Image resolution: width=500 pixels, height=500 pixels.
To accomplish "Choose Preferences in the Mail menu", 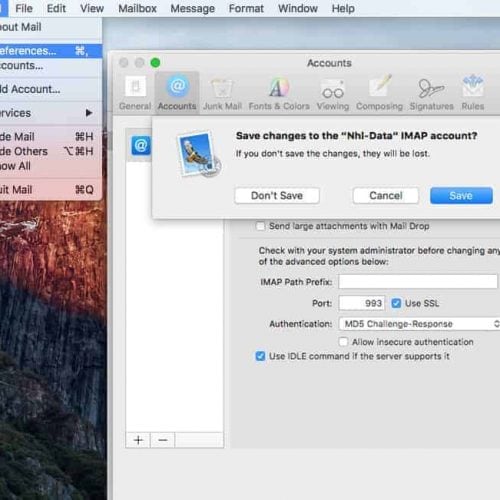I will [x=51, y=51].
